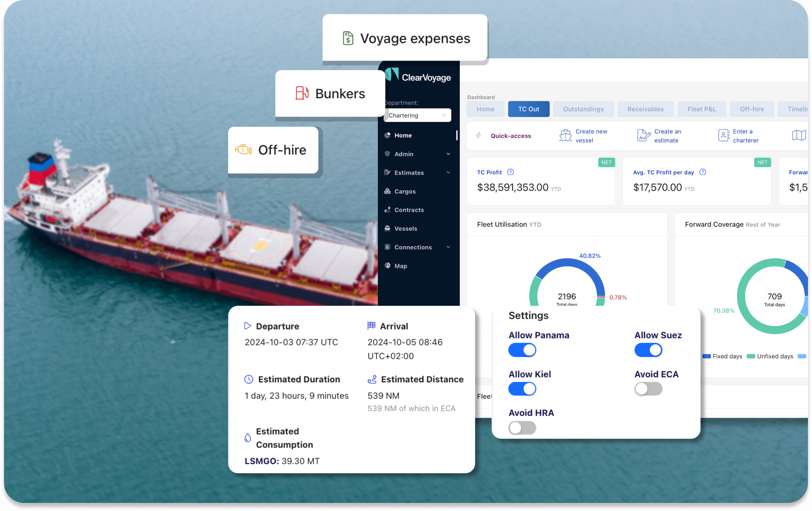Open the Department dropdown selector
Image resolution: width=812 pixels, height=511 pixels.
[417, 115]
